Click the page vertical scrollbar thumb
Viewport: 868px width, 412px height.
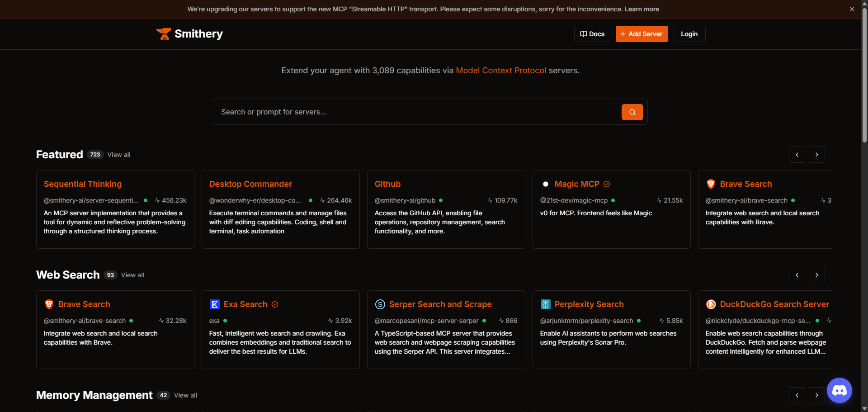click(864, 75)
